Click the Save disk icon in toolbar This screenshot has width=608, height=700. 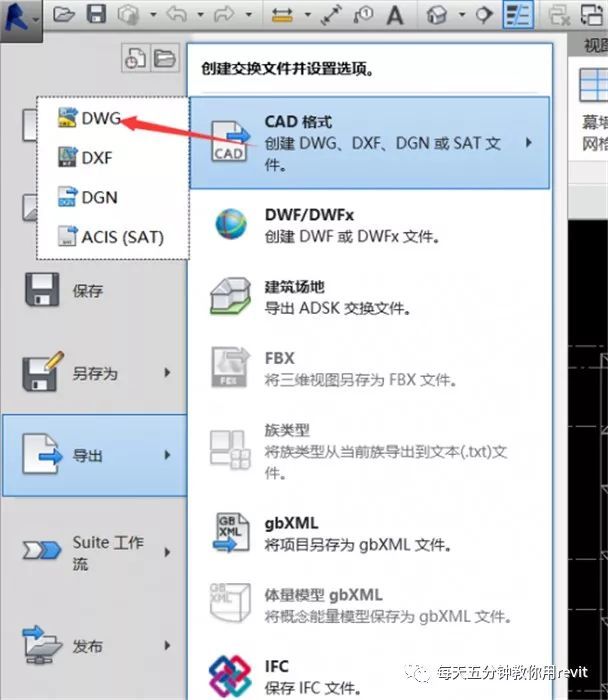point(96,15)
